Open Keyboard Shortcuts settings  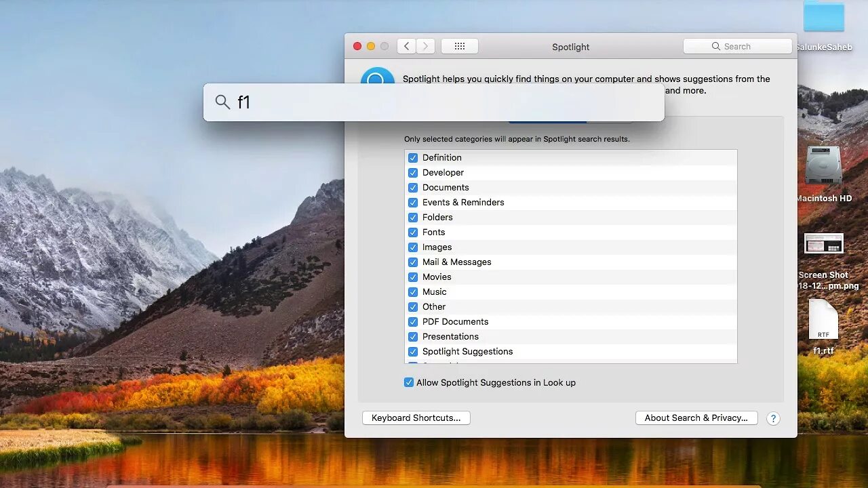coord(416,418)
